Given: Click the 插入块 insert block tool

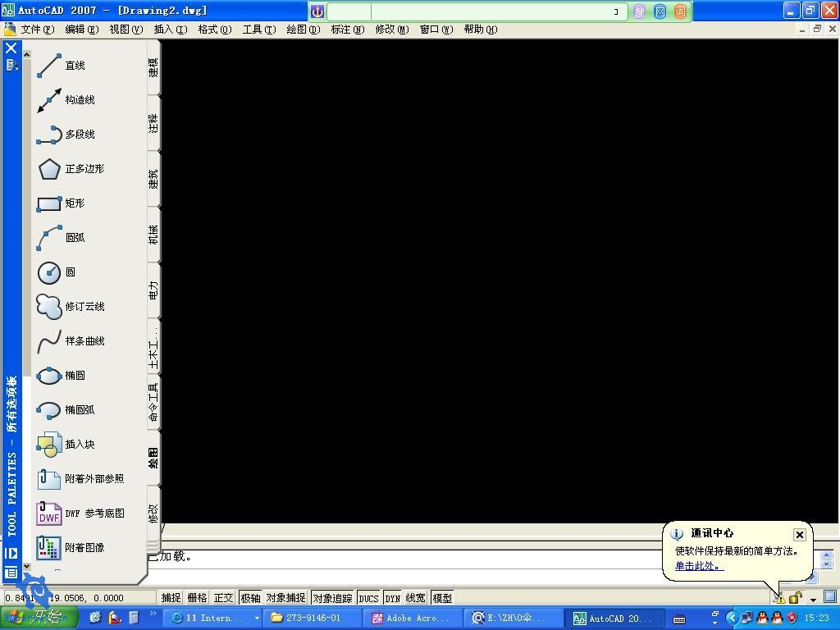Looking at the screenshot, I should (x=66, y=444).
